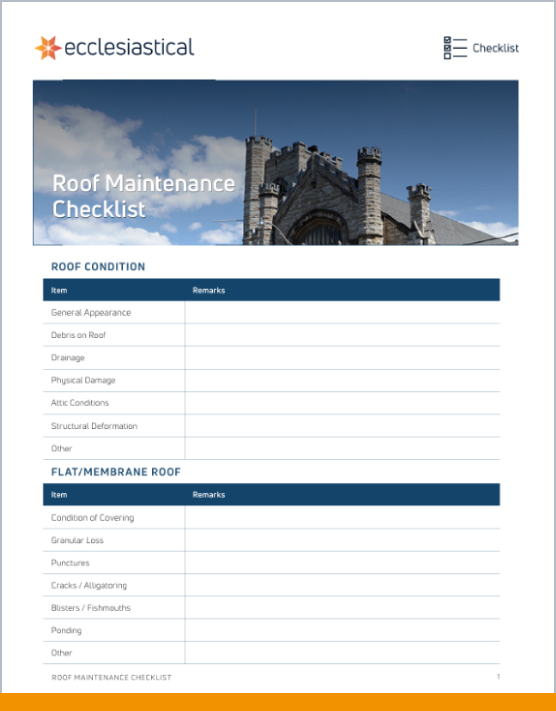Screen dimensions: 556x711
Task: Click the Debris on Roof remarks field
Action: 342,335
